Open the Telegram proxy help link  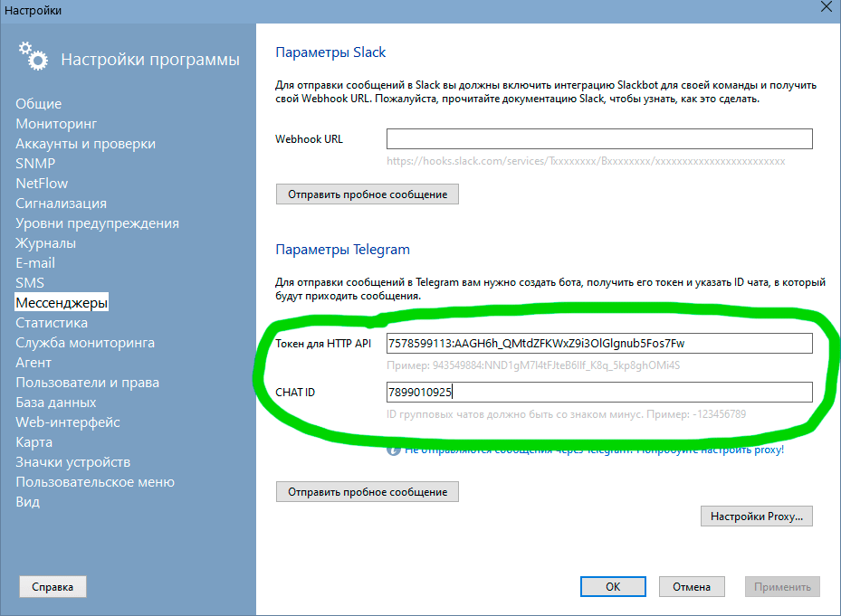pyautogui.click(x=594, y=450)
